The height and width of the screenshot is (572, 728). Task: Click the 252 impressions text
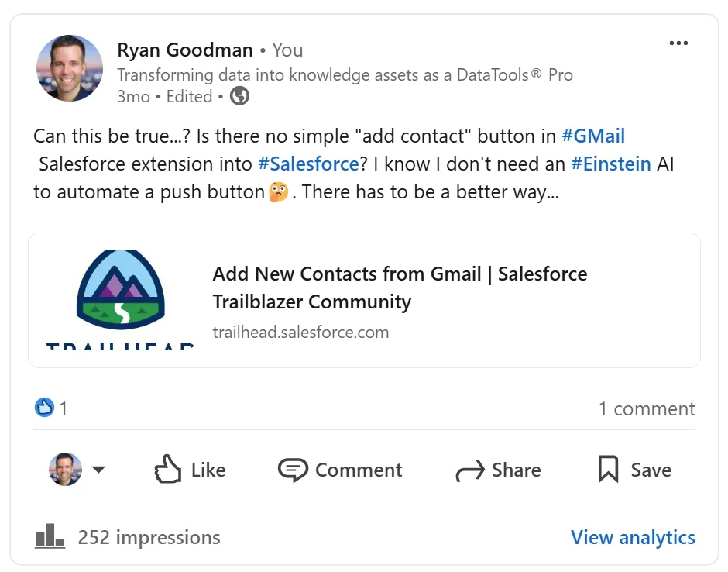pyautogui.click(x=149, y=537)
